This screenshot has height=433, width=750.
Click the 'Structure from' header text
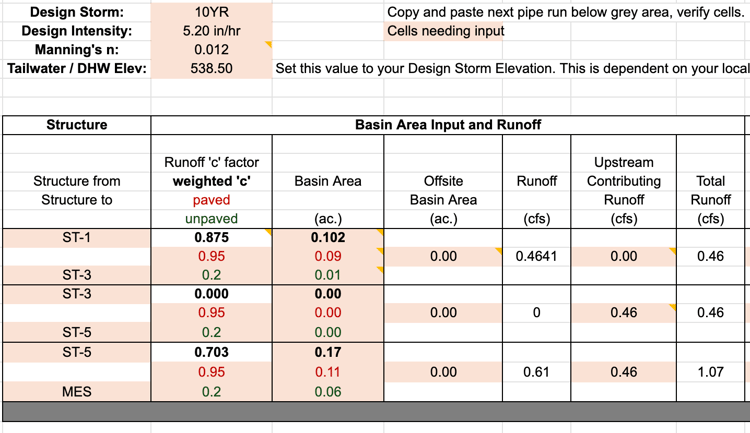tap(77, 181)
